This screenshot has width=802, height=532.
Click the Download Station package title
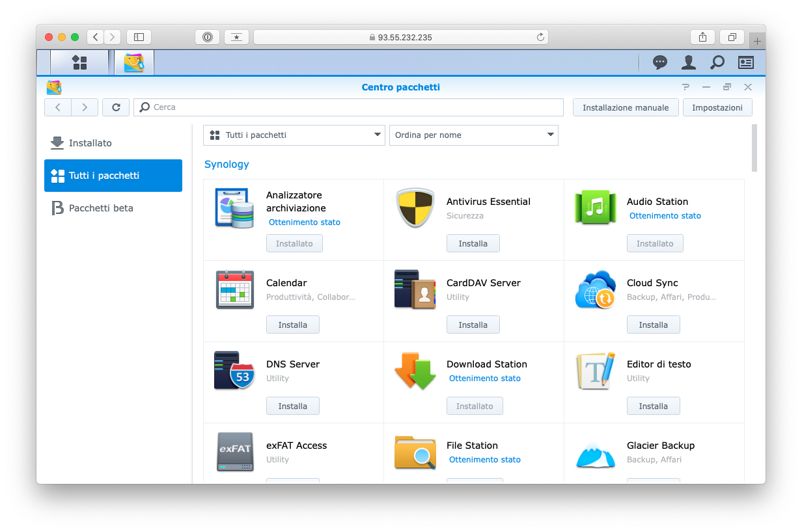click(x=487, y=364)
